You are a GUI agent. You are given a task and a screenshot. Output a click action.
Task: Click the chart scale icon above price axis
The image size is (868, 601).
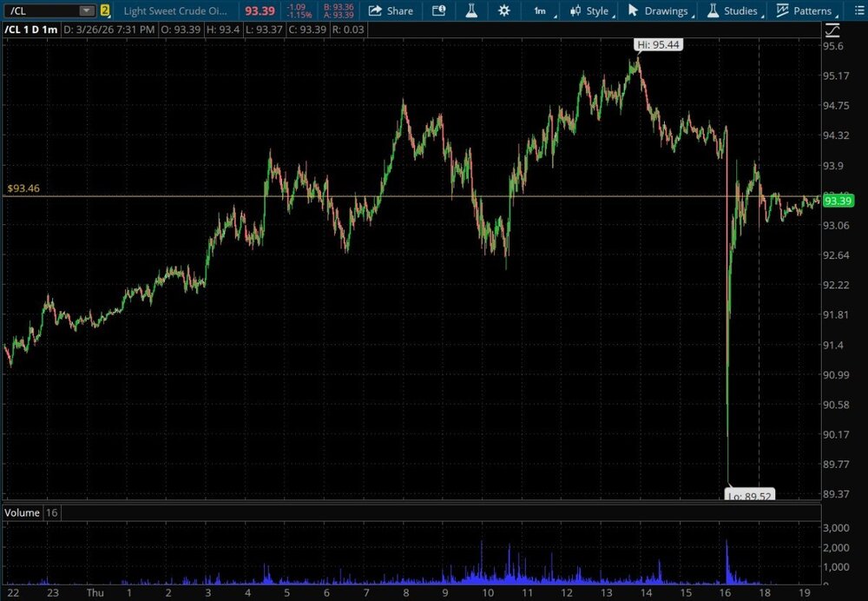coord(832,30)
